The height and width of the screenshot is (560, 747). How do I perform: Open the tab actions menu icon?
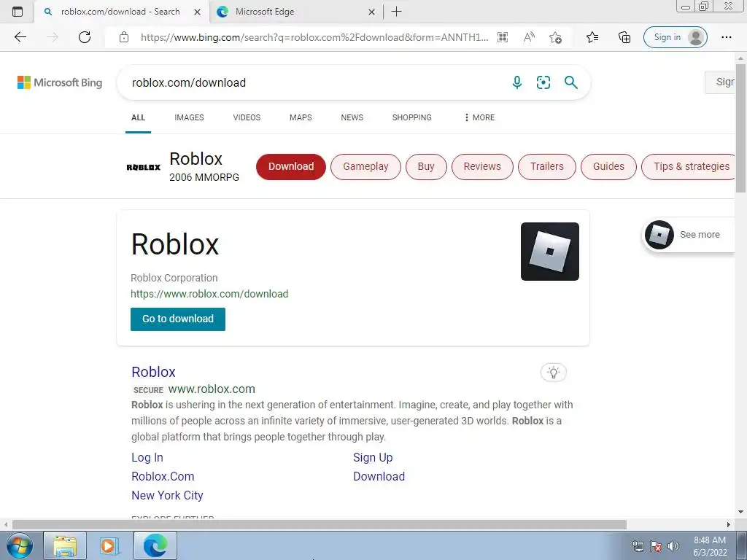pyautogui.click(x=18, y=12)
